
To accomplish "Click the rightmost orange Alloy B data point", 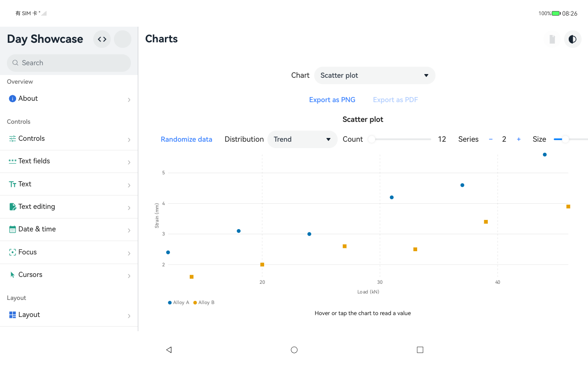I will 568,207.
